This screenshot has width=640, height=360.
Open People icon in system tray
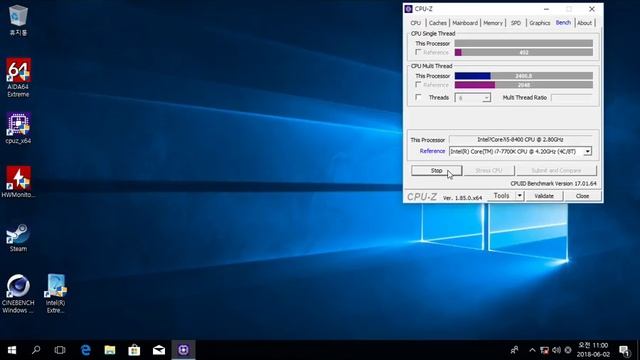pos(515,350)
